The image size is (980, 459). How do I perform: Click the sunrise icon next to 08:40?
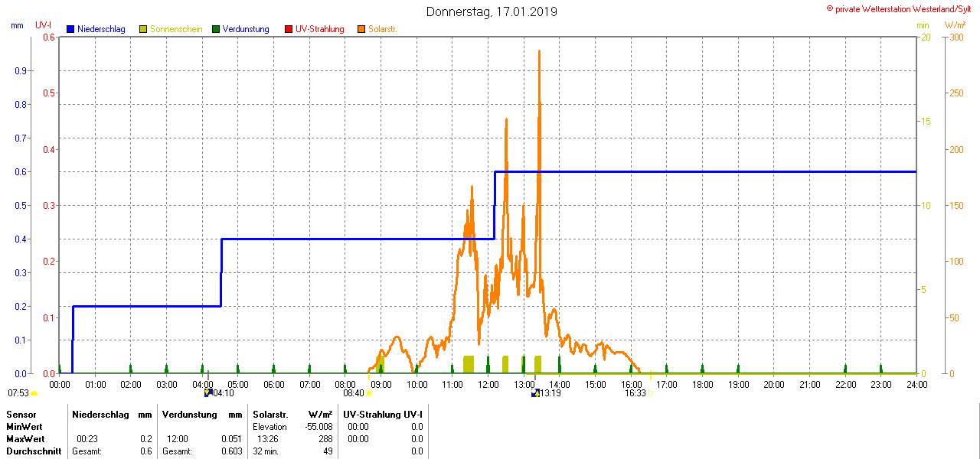point(369,393)
